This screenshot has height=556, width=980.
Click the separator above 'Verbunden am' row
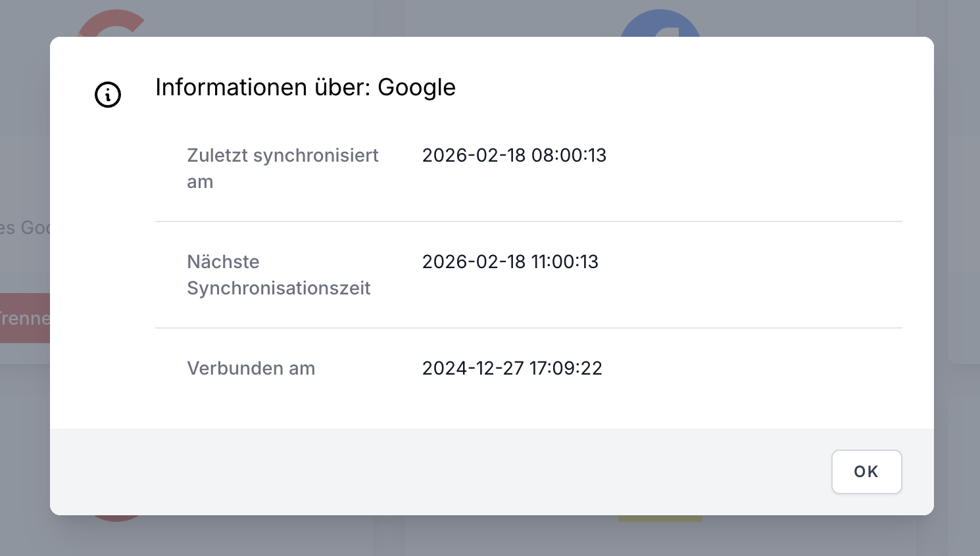528,328
